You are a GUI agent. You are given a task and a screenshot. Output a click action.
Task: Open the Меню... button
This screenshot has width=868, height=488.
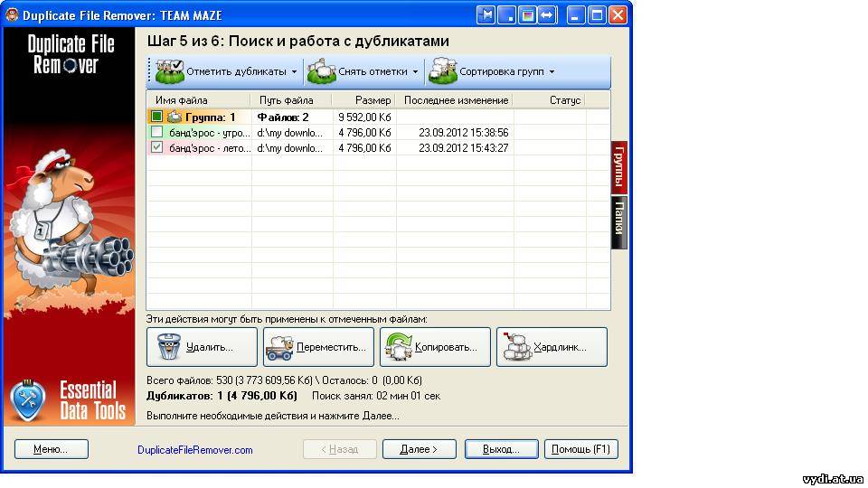51,449
